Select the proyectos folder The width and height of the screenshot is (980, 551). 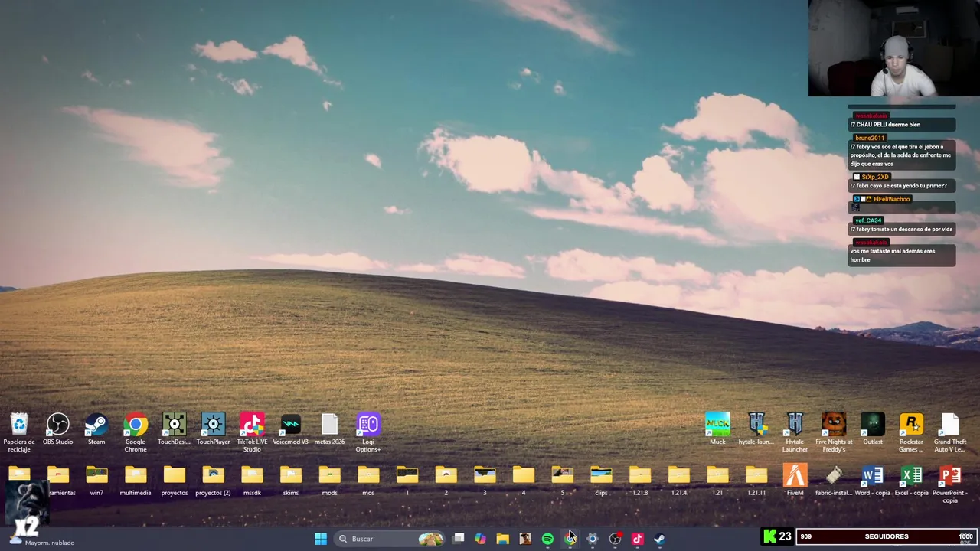175,481
